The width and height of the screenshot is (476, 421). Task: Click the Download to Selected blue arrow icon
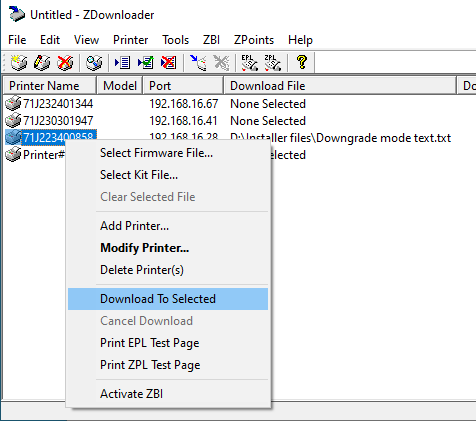coord(198,62)
